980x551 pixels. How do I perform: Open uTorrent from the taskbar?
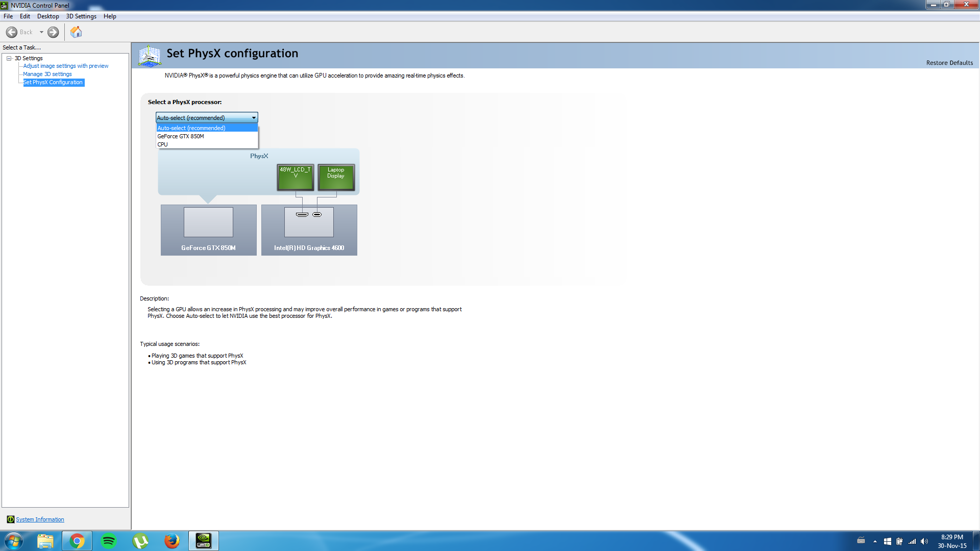coord(140,541)
